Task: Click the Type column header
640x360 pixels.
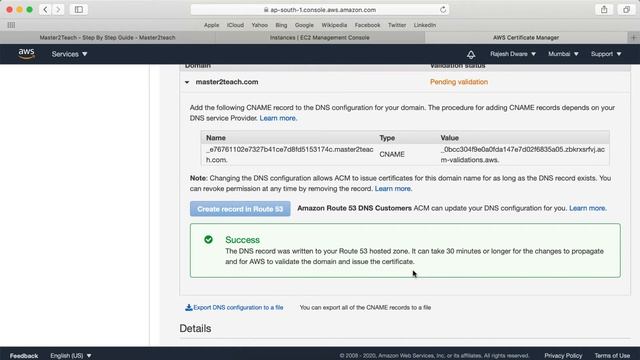Action: (x=387, y=138)
